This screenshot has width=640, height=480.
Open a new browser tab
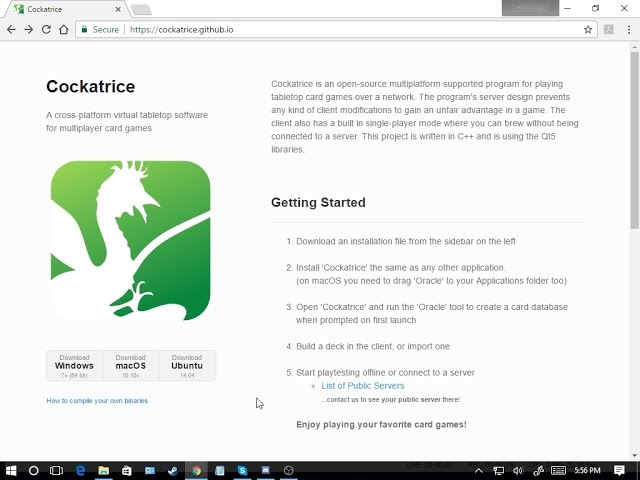pyautogui.click(x=142, y=10)
